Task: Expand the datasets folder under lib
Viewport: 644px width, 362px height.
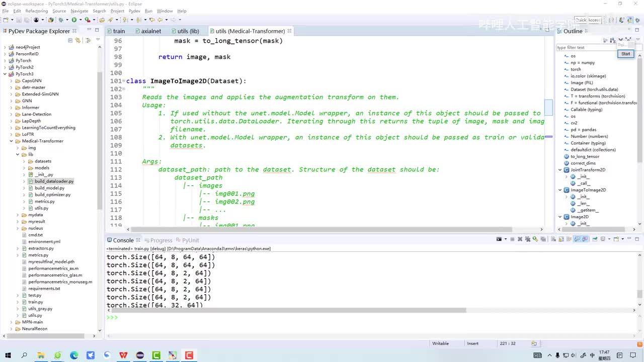Action: [24, 161]
